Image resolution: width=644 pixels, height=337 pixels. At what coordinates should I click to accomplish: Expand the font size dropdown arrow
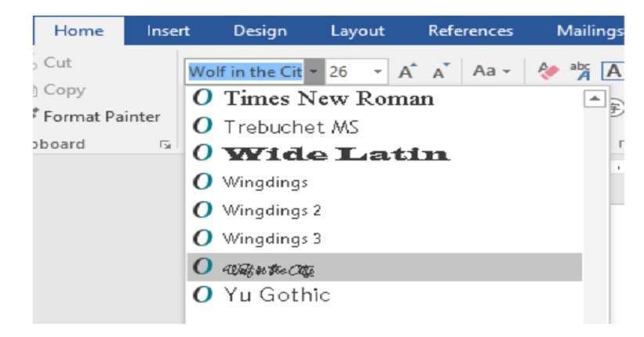[378, 72]
